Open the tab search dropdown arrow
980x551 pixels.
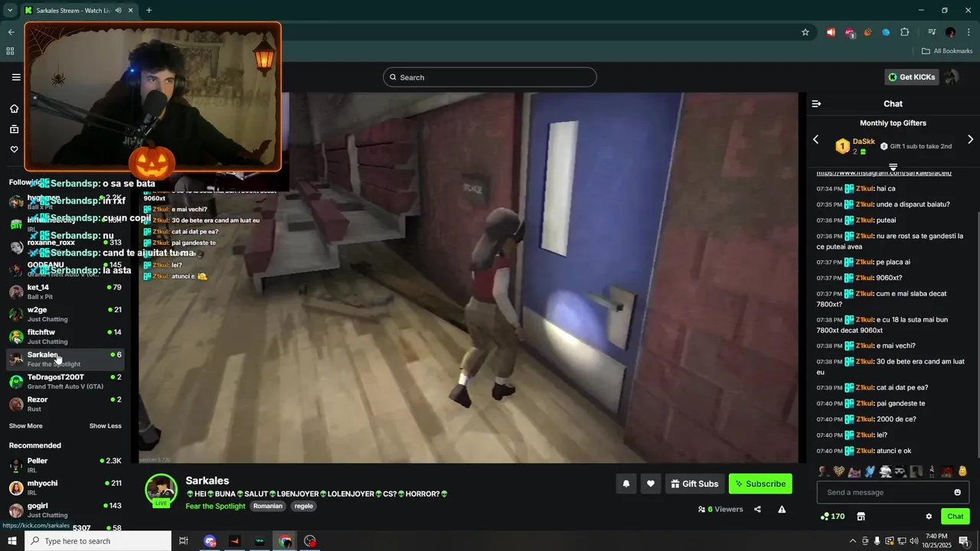point(10,10)
